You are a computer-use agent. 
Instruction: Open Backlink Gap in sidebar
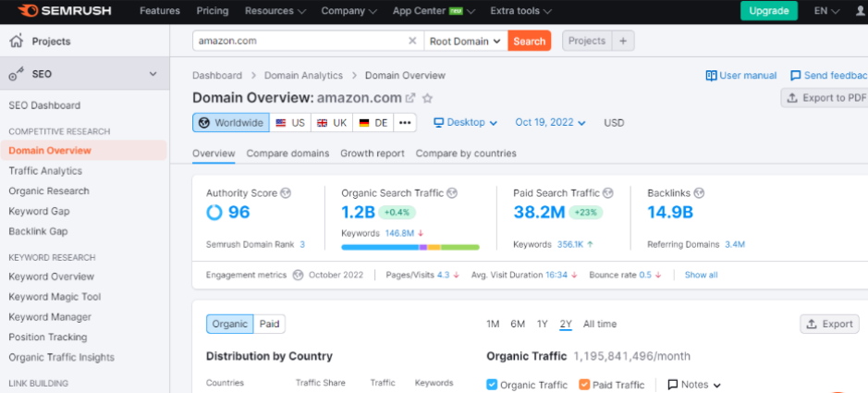coord(38,231)
